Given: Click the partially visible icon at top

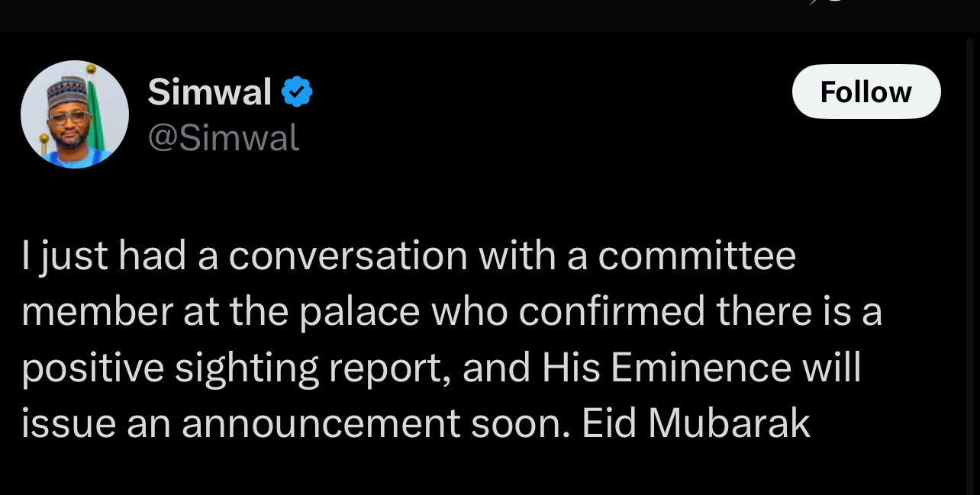Looking at the screenshot, I should (x=828, y=3).
